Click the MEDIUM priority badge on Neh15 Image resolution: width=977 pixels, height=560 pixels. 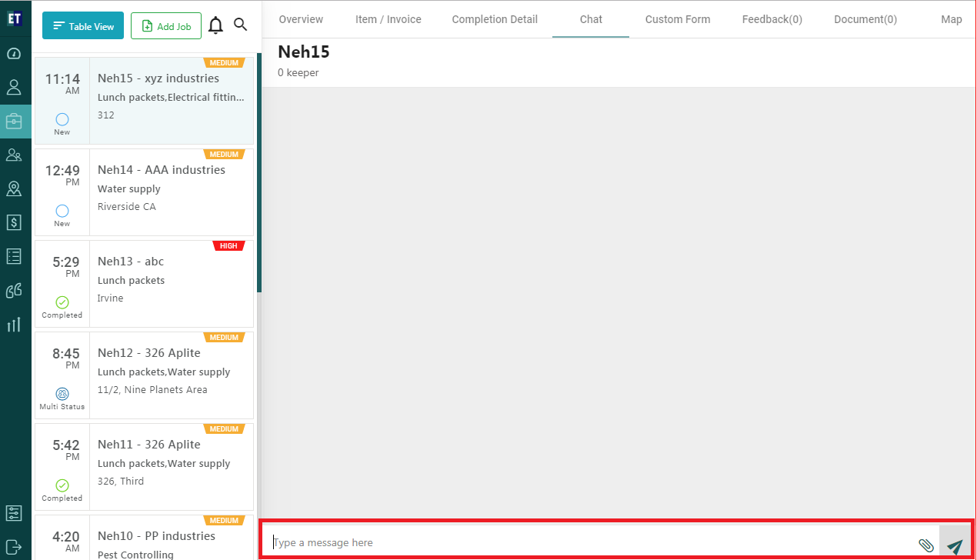tap(224, 63)
